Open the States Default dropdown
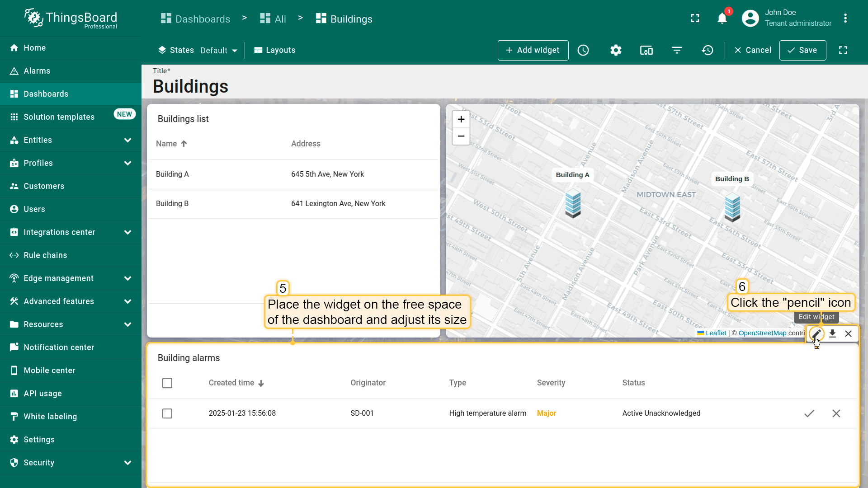The height and width of the screenshot is (488, 868). (219, 51)
